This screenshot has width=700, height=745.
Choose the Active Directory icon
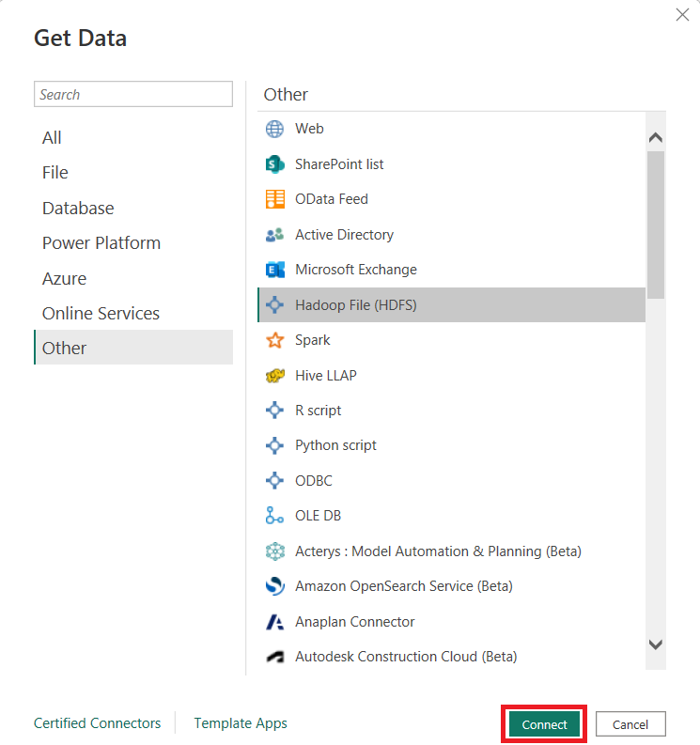click(x=274, y=235)
